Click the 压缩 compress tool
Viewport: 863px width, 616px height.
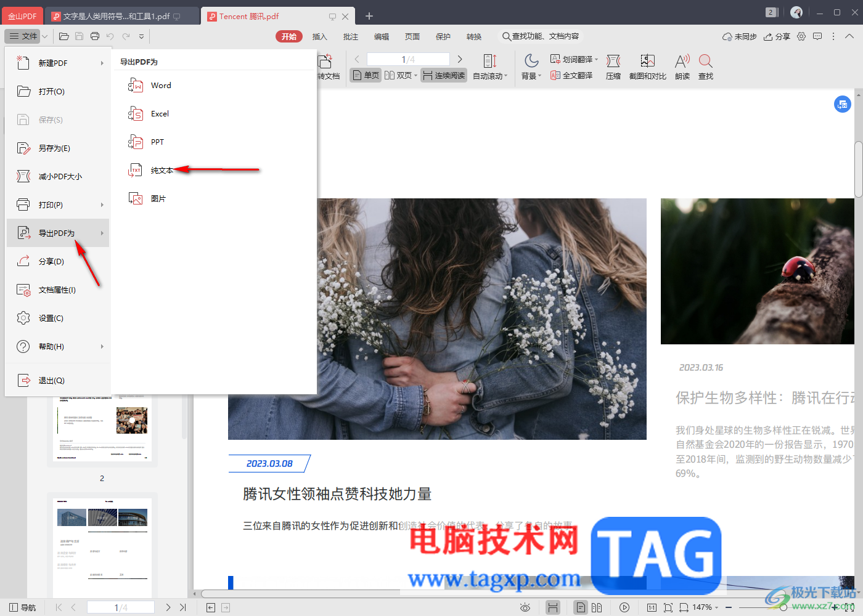(613, 67)
